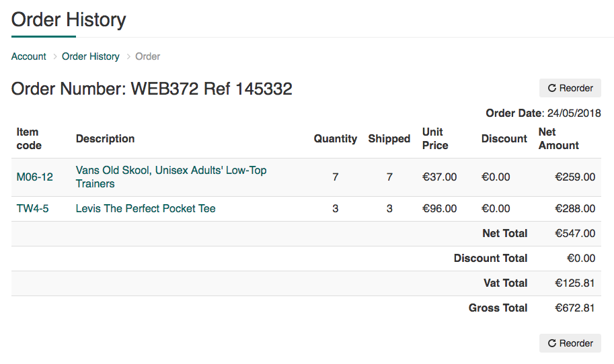Go to the Account breadcrumb link

(x=29, y=56)
